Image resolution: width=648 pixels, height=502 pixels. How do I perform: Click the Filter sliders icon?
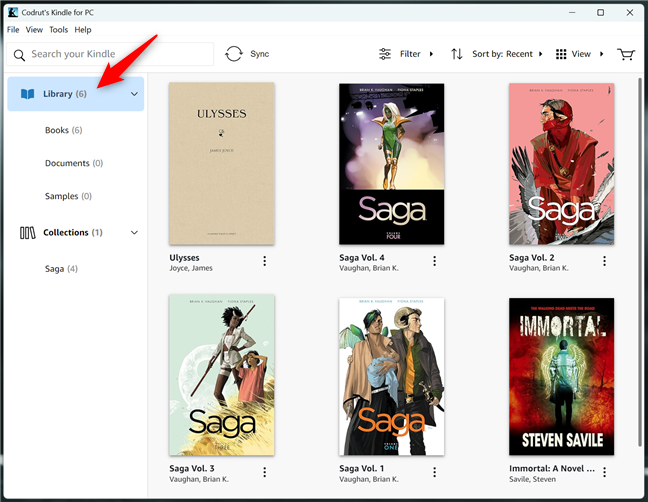point(385,54)
